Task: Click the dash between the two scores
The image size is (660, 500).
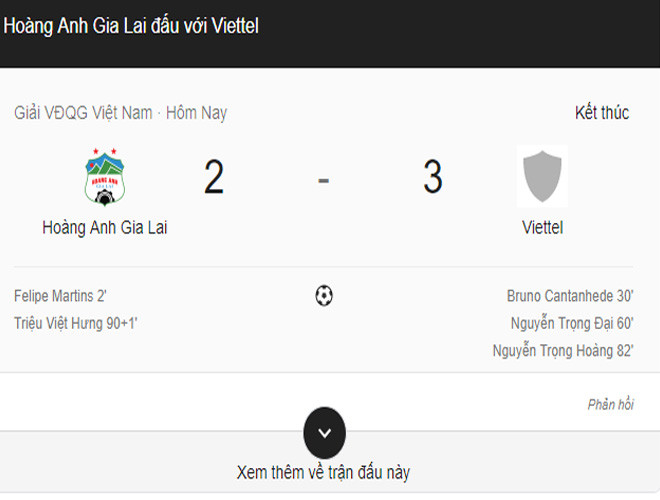Action: pyautogui.click(x=323, y=180)
